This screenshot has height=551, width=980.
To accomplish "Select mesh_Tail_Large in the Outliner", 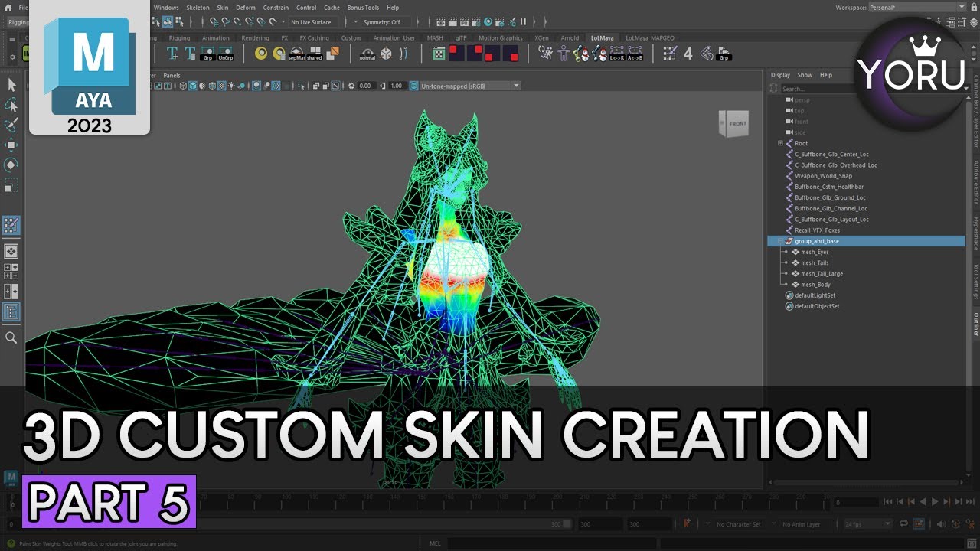I will tap(822, 273).
